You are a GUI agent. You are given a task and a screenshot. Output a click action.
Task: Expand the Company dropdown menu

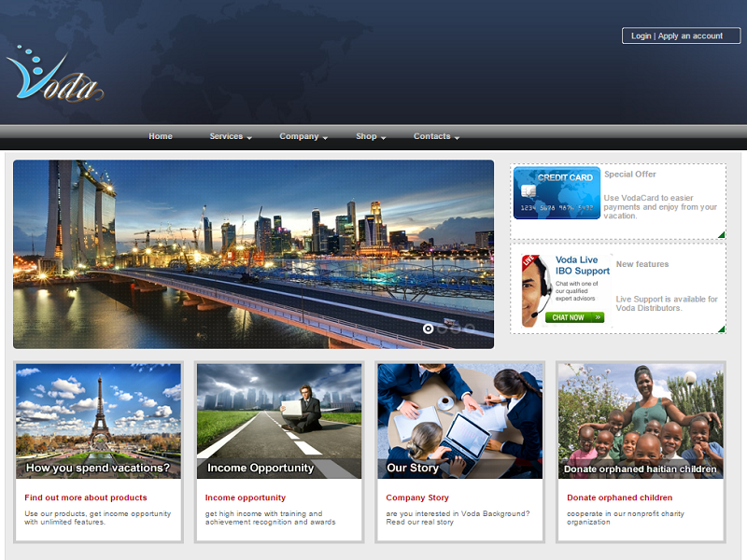303,136
